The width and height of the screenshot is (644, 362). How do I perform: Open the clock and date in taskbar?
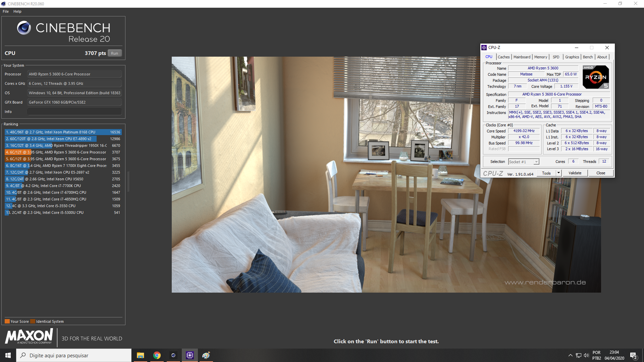pyautogui.click(x=614, y=355)
